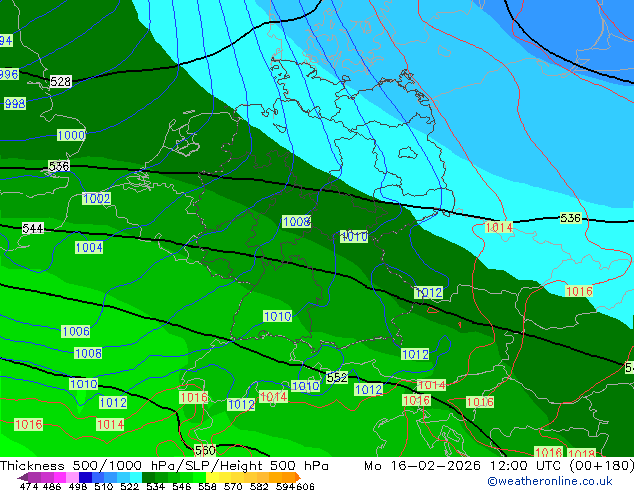
Task: Click the 528 height contour label
Action: (61, 82)
